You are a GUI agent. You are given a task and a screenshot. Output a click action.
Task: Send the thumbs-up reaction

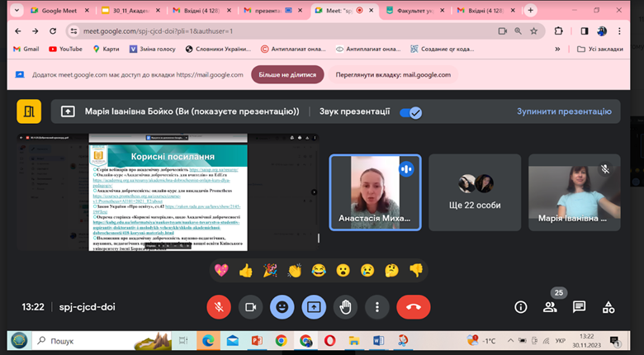[245, 270]
